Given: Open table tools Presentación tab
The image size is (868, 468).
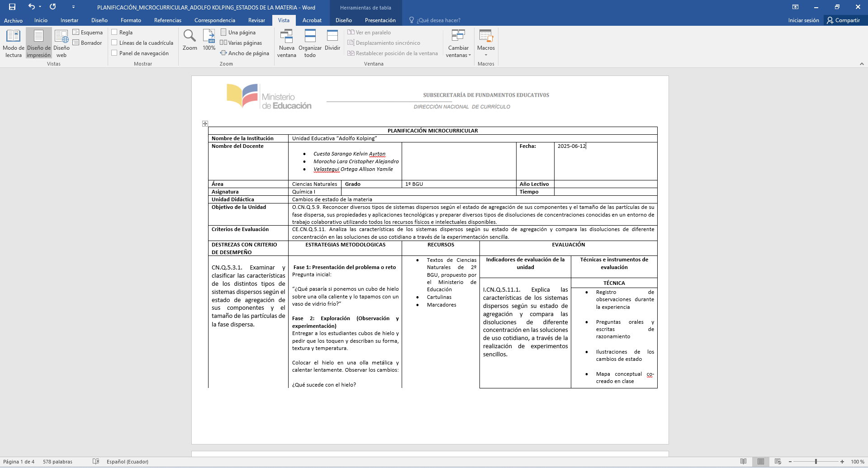Looking at the screenshot, I should pyautogui.click(x=380, y=20).
